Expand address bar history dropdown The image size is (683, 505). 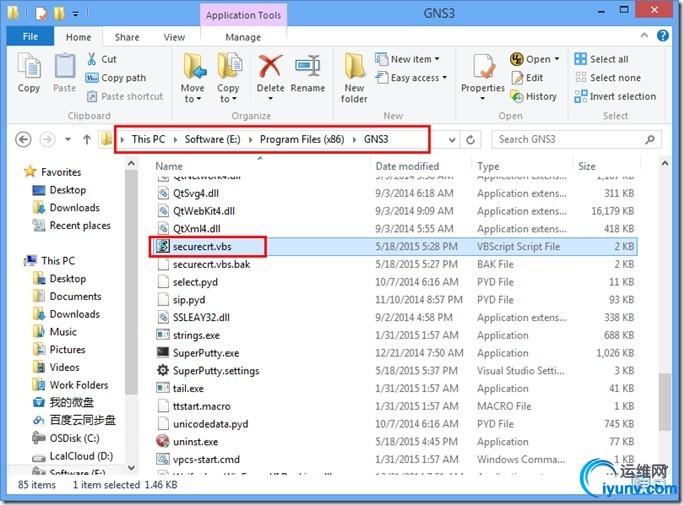point(452,139)
